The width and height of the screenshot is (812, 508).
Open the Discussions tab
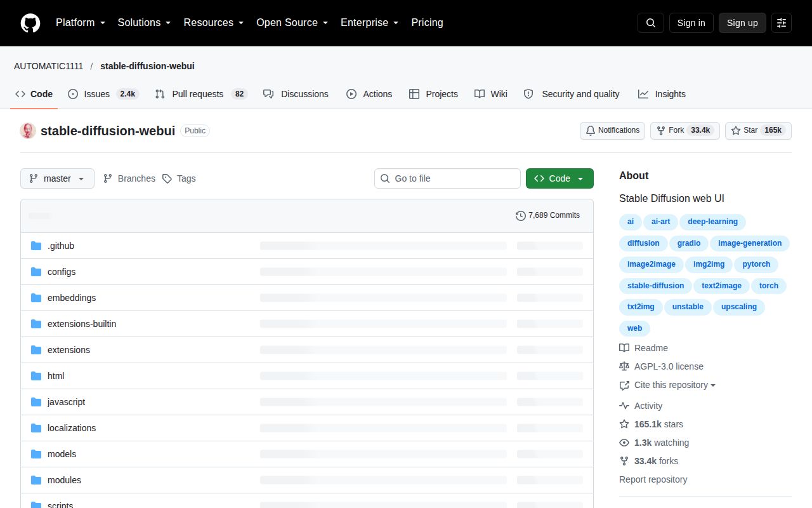click(296, 94)
